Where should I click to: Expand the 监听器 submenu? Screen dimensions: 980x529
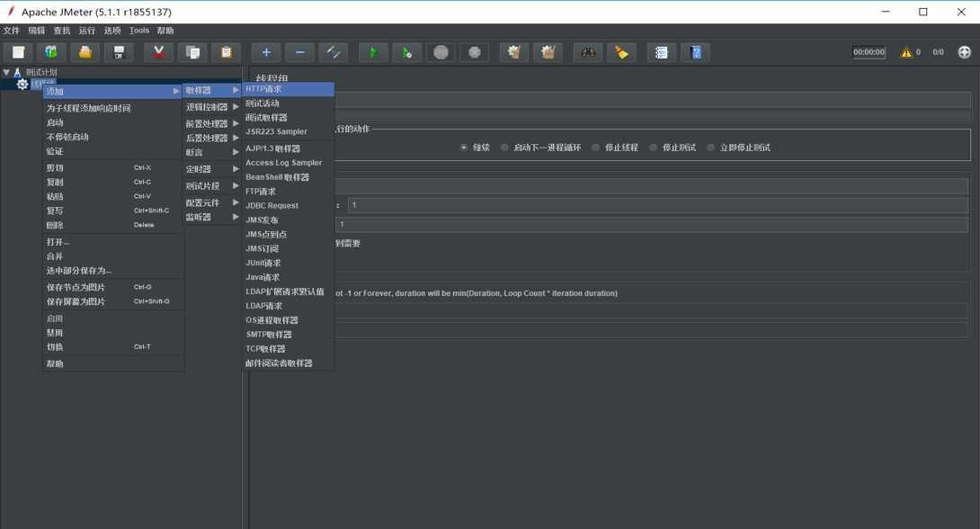(212, 217)
